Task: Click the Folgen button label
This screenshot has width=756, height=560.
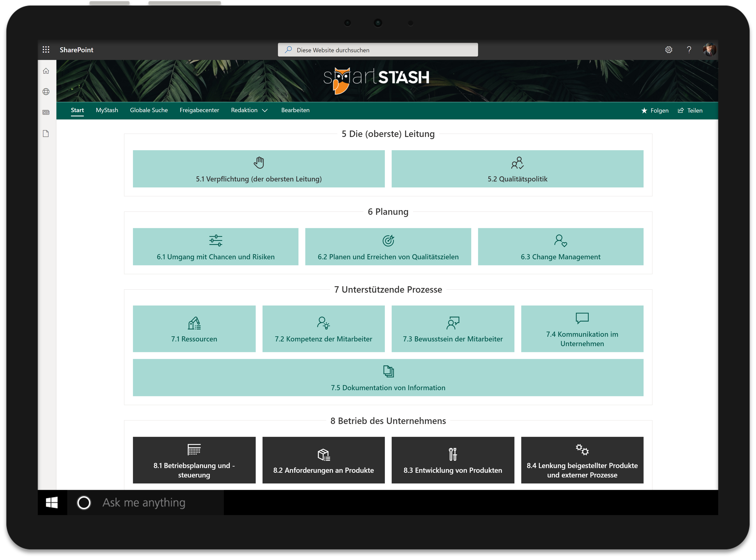Action: (659, 111)
